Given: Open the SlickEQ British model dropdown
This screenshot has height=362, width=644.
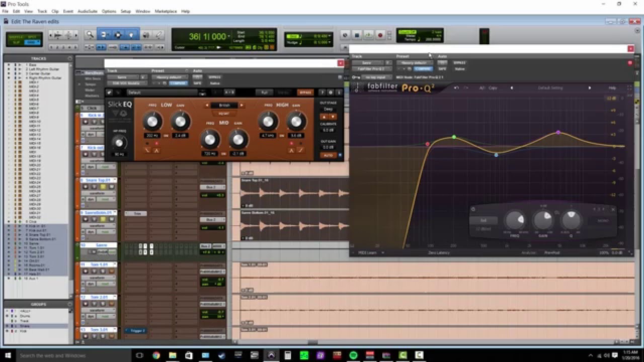Looking at the screenshot, I should point(224,105).
